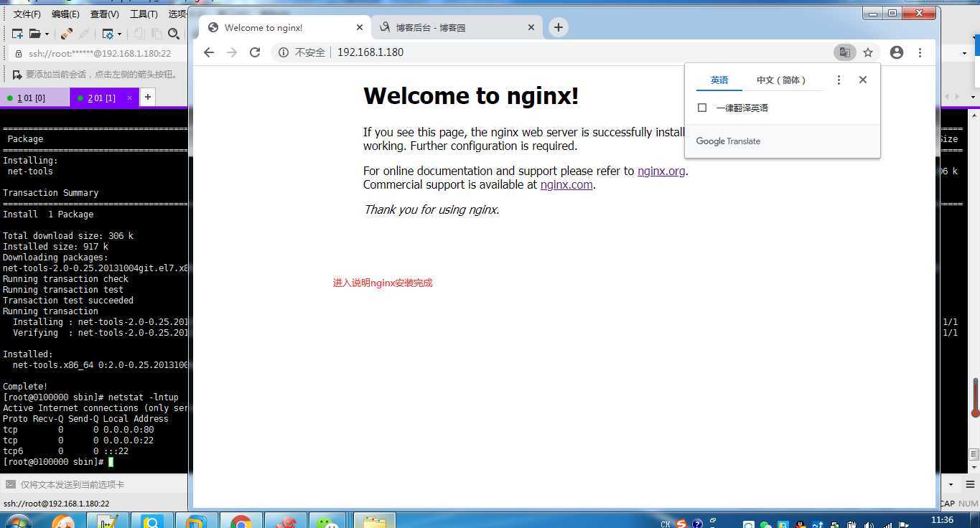This screenshot has height=528, width=980.
Task: Click Xshell copy icon
Action: click(x=139, y=34)
